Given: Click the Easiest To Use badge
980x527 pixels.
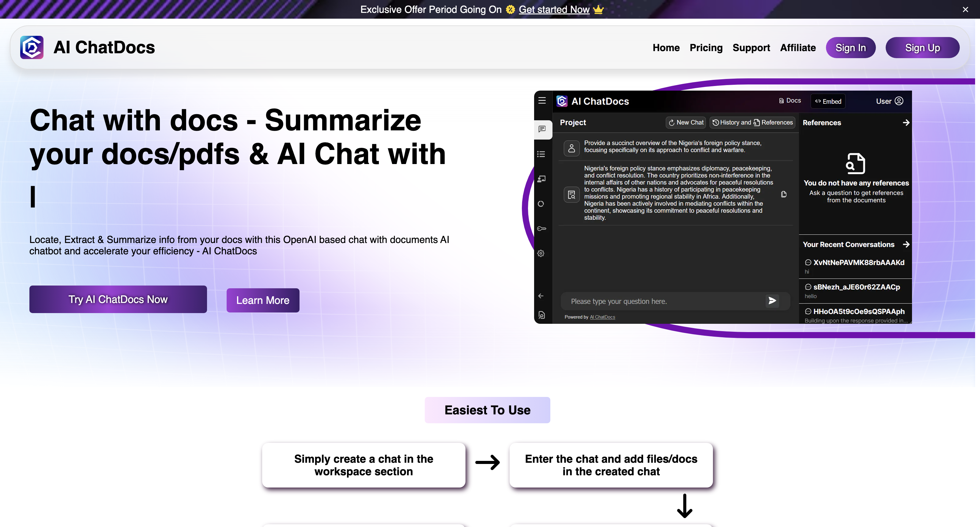Looking at the screenshot, I should pos(487,410).
